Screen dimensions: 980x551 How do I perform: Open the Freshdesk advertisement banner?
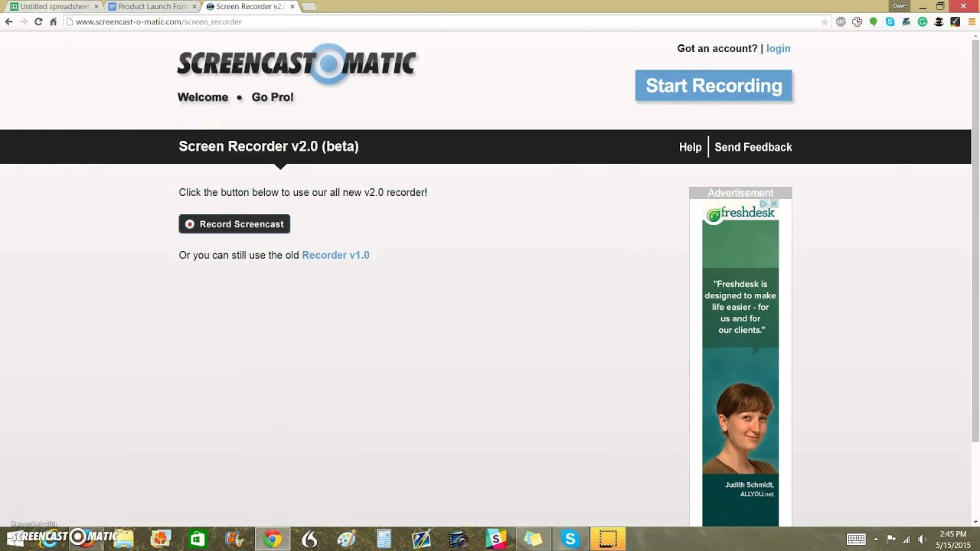click(x=740, y=363)
